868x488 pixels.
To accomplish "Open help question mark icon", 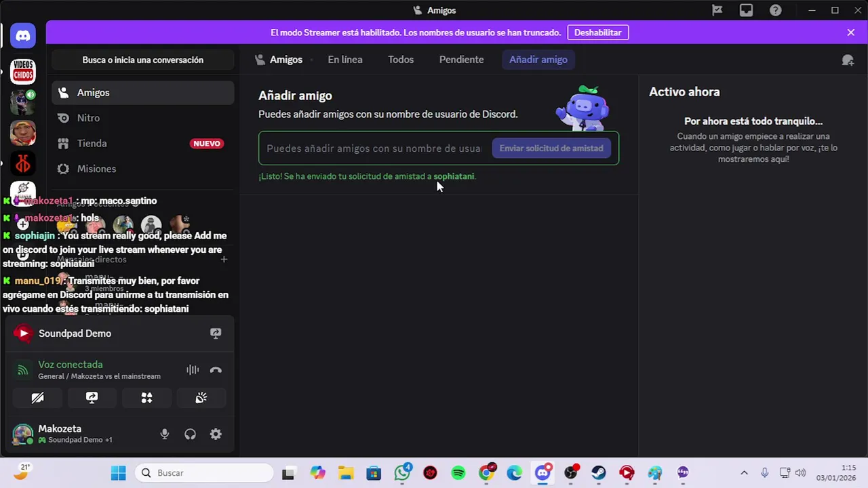I will [x=775, y=10].
